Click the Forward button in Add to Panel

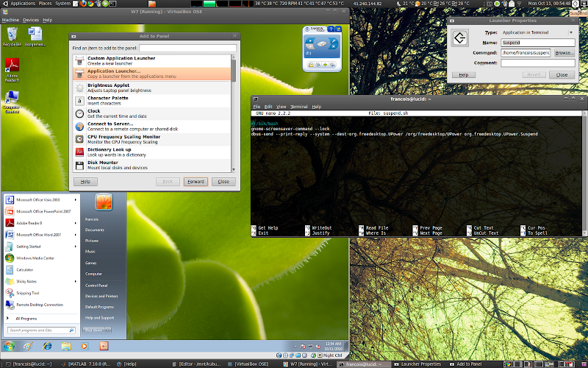tap(195, 181)
